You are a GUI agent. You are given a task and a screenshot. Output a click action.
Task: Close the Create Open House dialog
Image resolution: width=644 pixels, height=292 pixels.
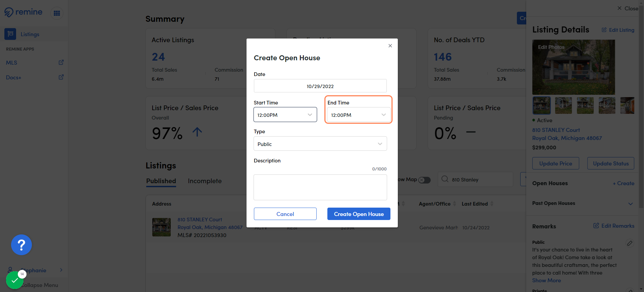click(x=390, y=46)
